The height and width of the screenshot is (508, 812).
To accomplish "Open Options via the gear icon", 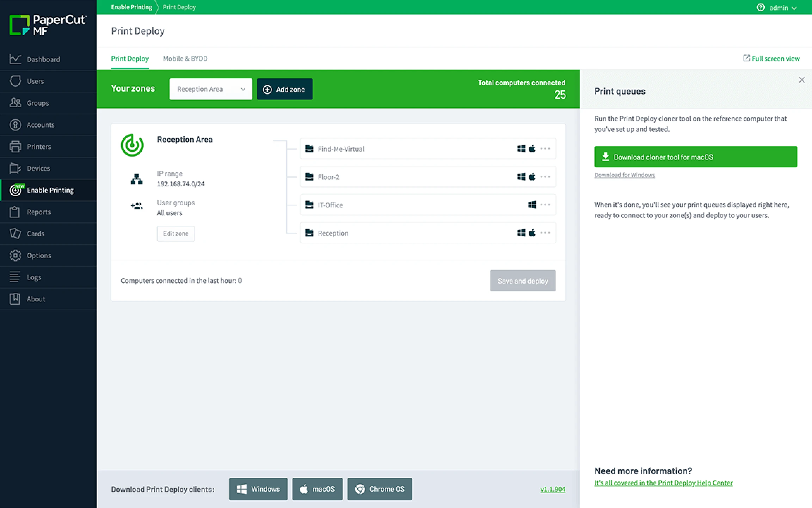I will (x=15, y=255).
